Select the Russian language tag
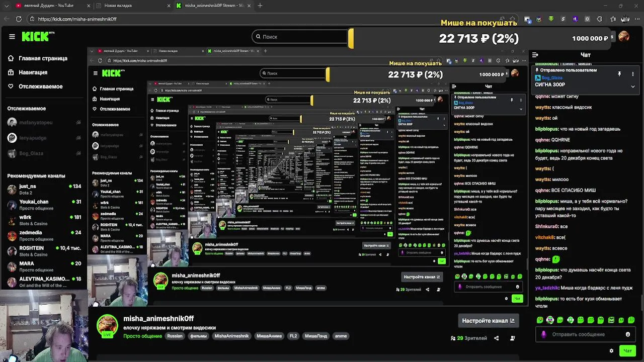Image resolution: width=644 pixels, height=362 pixels. coord(175,336)
